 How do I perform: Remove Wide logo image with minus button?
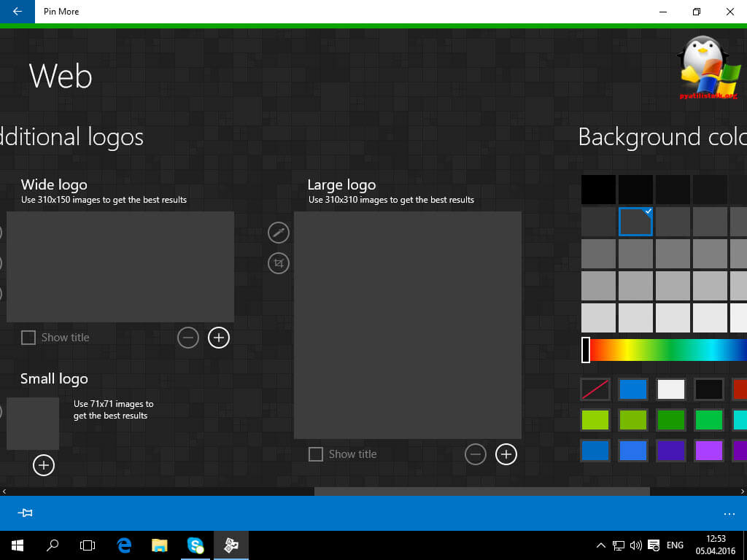click(x=188, y=338)
